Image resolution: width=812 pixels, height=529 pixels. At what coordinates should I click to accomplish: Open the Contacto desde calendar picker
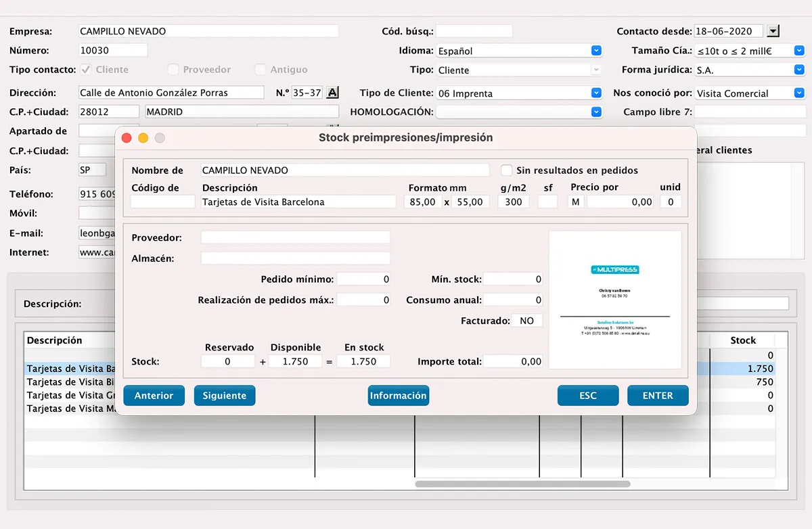(x=774, y=31)
